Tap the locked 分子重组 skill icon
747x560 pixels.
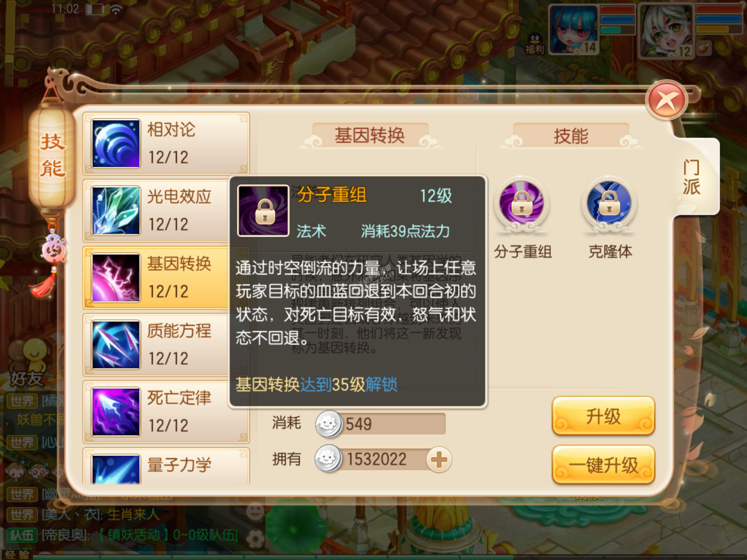pyautogui.click(x=522, y=204)
